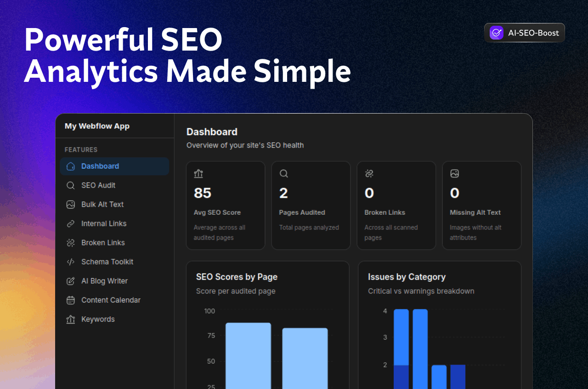
Task: Click the Dashboard home icon in sidebar
Action: pyautogui.click(x=71, y=166)
